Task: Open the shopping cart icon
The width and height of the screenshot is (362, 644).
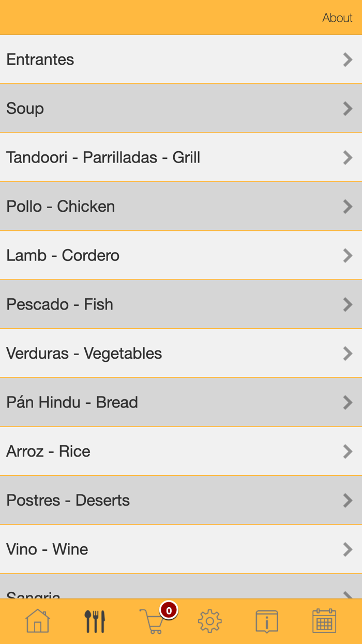Action: click(x=153, y=623)
